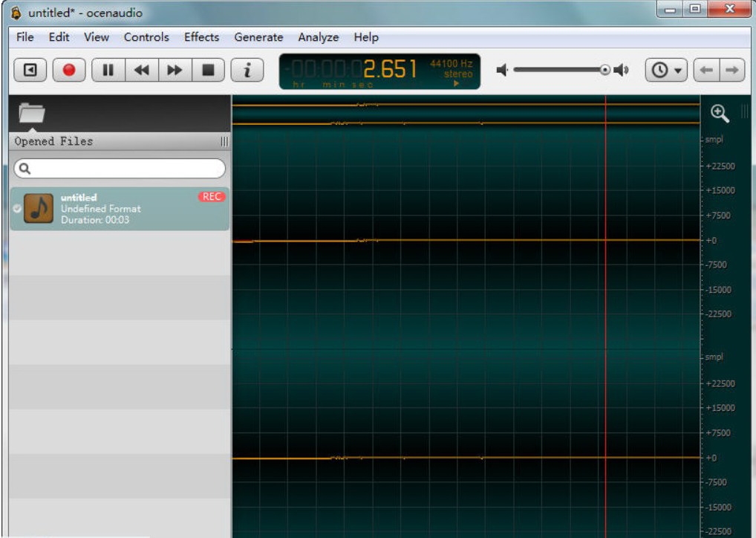Select the untitled file in list

click(x=119, y=209)
